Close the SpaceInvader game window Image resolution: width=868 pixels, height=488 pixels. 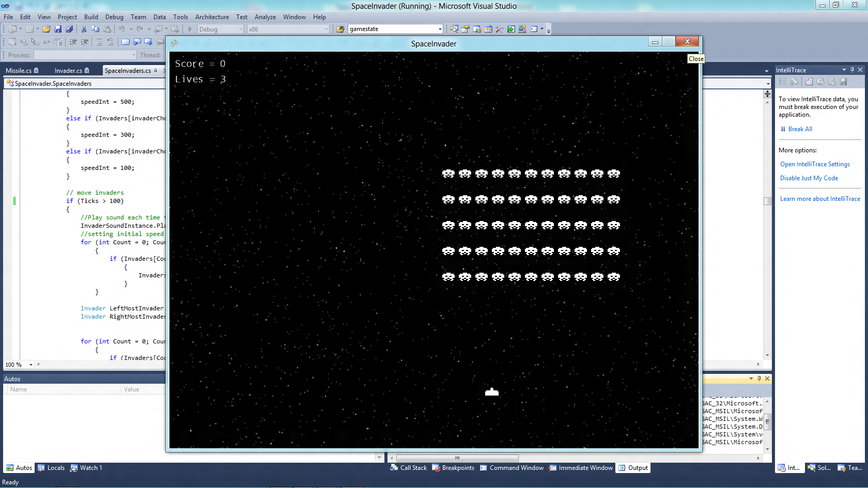pos(687,41)
